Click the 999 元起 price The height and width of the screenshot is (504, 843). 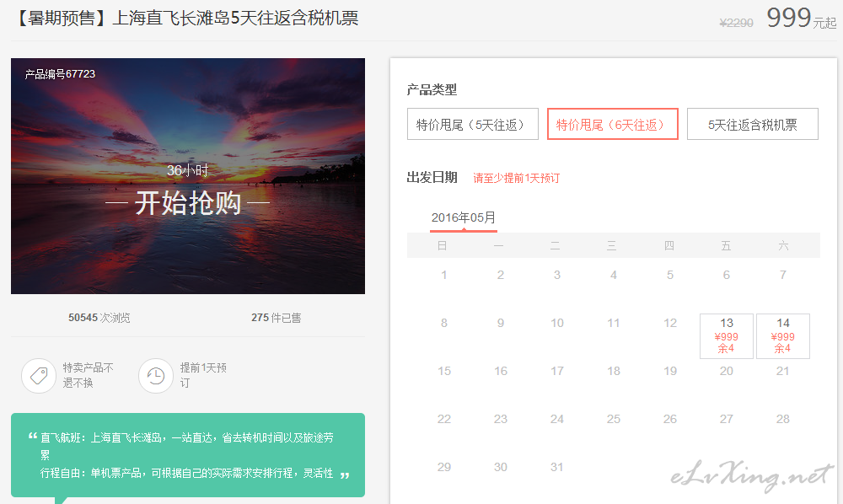801,19
